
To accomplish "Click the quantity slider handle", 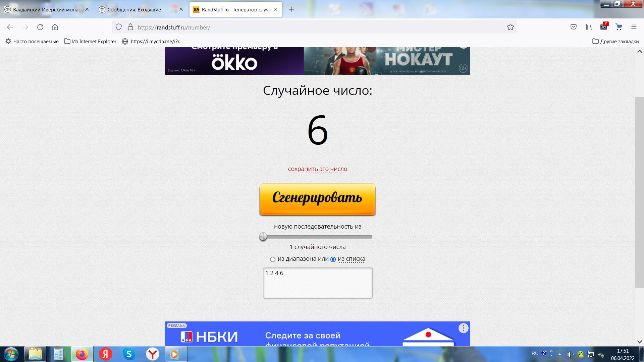I will (x=263, y=237).
